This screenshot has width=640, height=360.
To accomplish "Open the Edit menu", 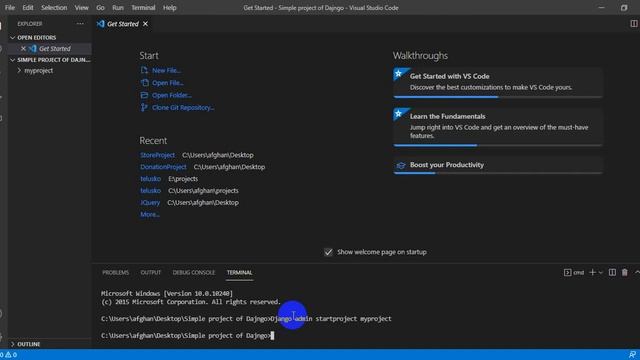I will coord(28,8).
